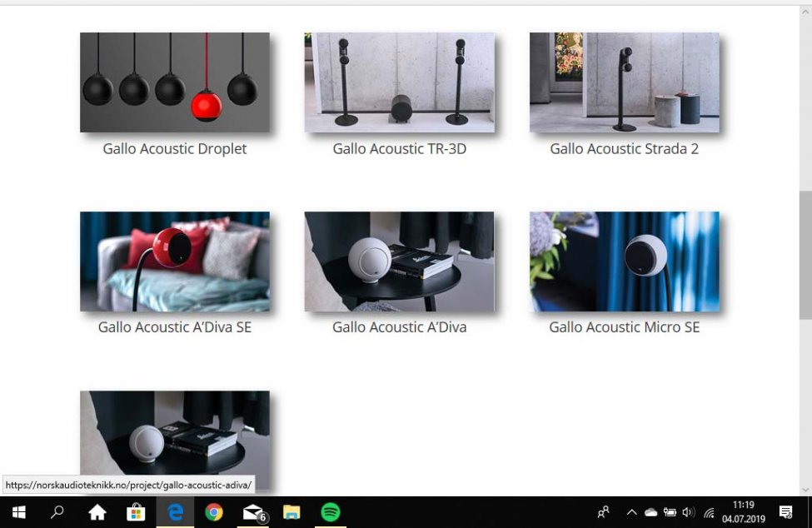Follow Gallo Acoustic A'Diva title link

pyautogui.click(x=399, y=327)
